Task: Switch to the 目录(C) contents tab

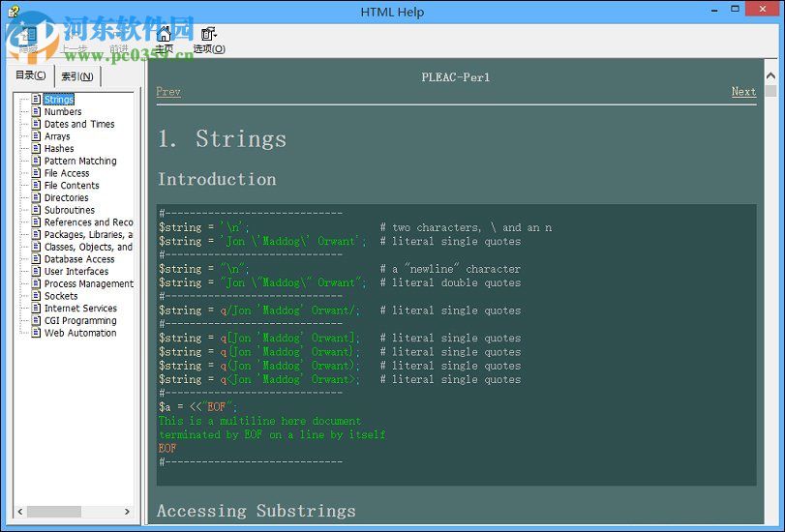Action: pyautogui.click(x=31, y=75)
